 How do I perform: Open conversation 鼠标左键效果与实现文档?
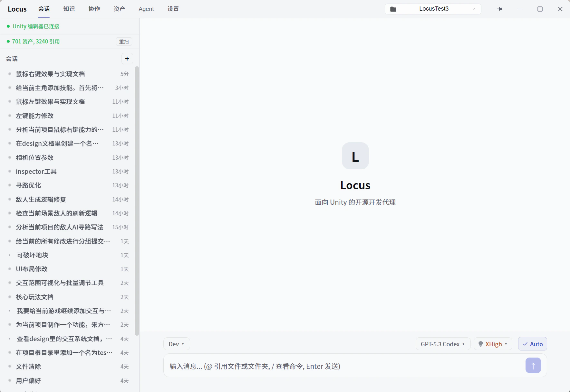click(68, 102)
